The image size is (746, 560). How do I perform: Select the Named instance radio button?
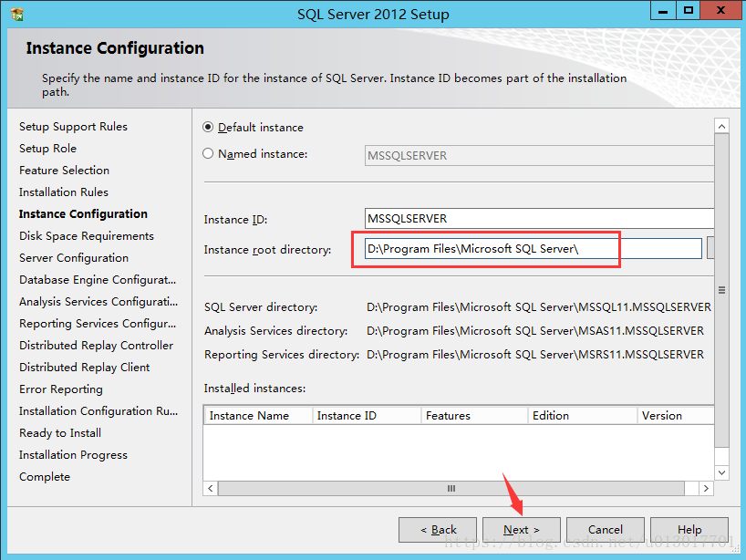(x=208, y=153)
